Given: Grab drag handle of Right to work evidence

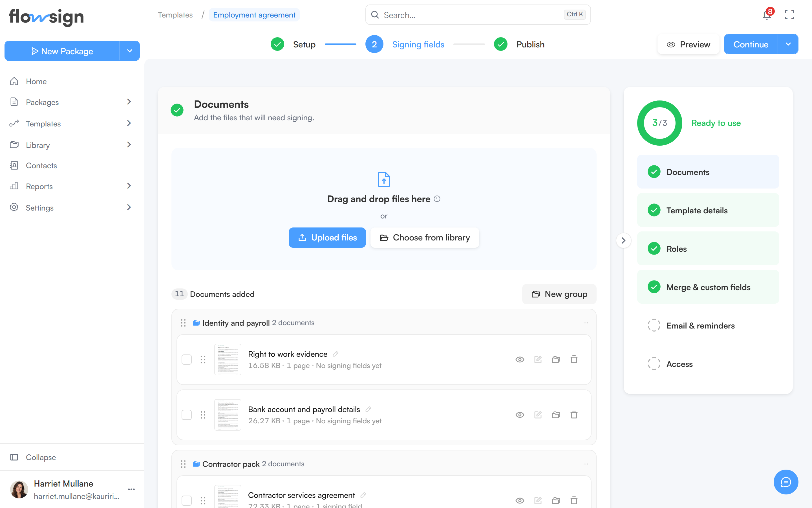Looking at the screenshot, I should point(203,360).
